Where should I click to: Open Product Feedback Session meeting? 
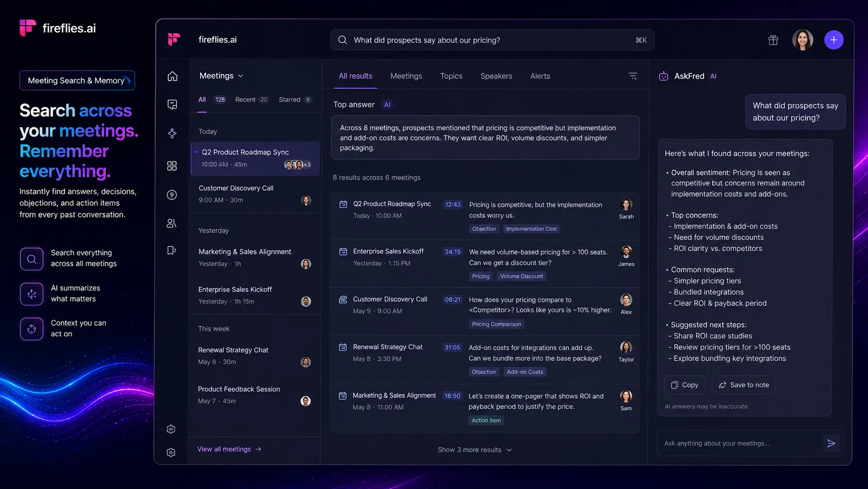click(x=254, y=395)
